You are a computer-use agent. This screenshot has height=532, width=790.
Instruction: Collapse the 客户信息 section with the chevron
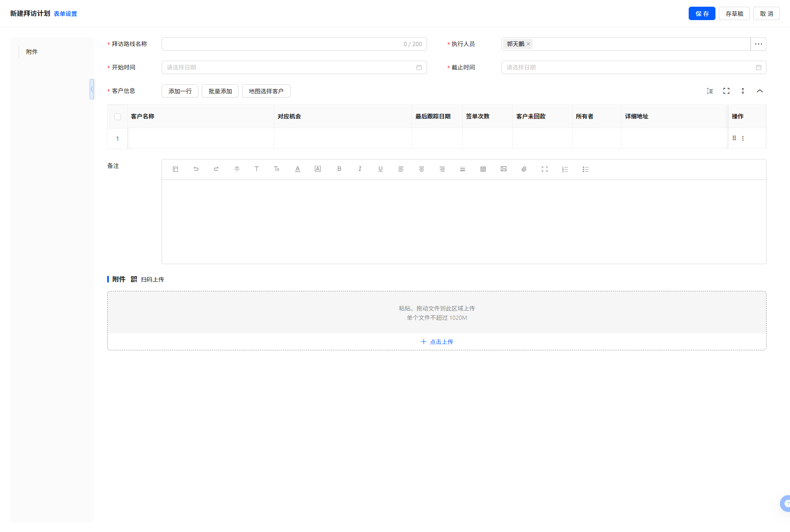click(x=759, y=91)
